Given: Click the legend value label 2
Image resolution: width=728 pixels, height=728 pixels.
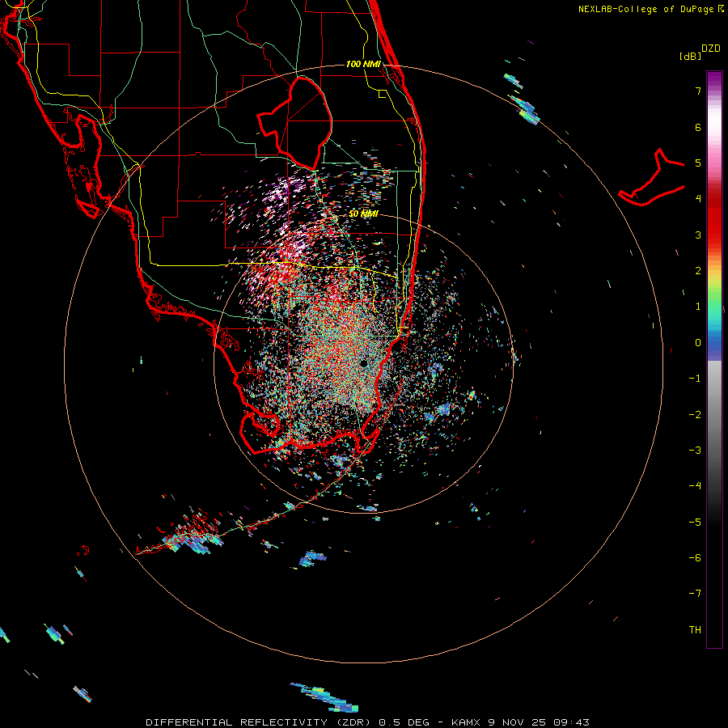Looking at the screenshot, I should (698, 271).
